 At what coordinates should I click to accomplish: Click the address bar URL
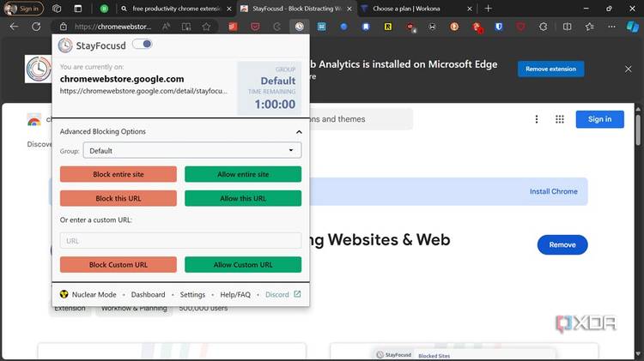pos(113,27)
